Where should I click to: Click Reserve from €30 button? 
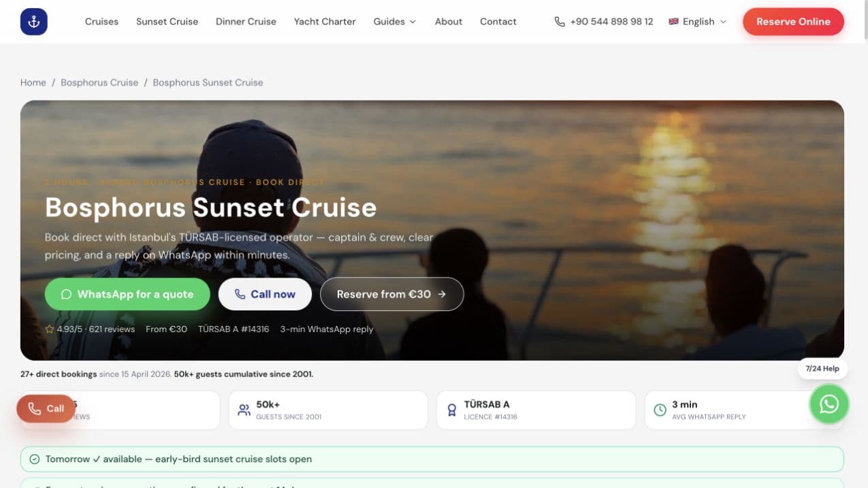click(391, 294)
